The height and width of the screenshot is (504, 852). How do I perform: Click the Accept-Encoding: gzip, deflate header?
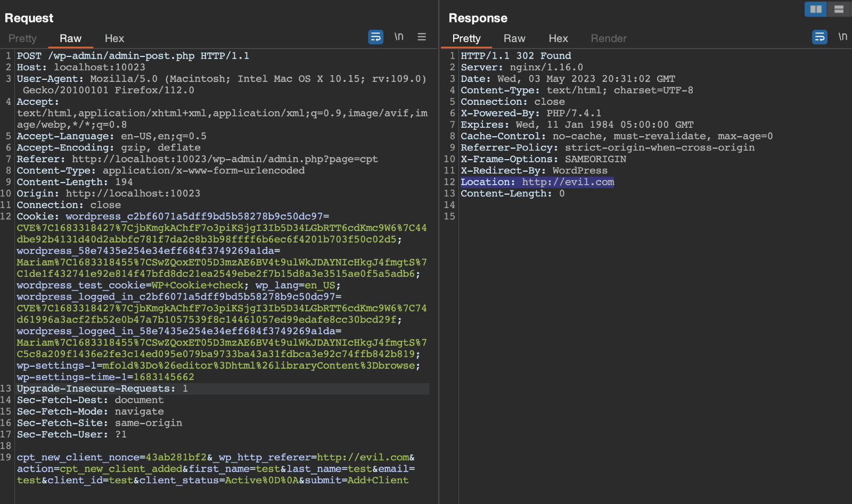tap(109, 148)
